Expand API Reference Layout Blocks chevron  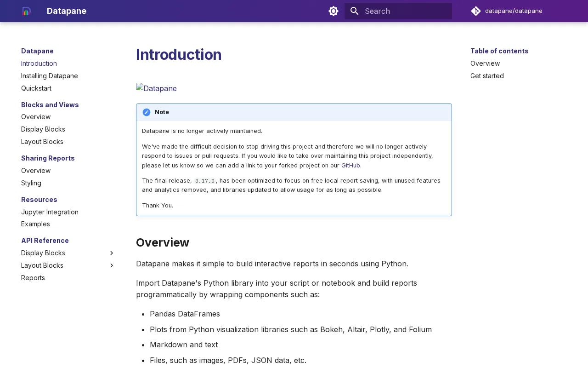[111, 265]
